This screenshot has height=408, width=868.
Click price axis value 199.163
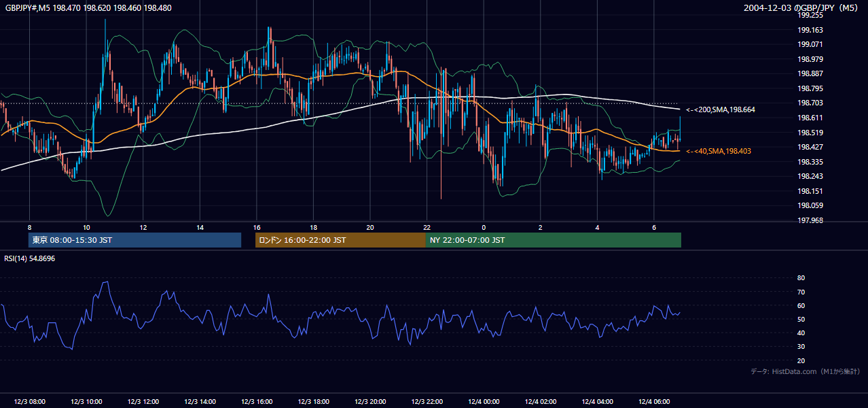coord(810,30)
